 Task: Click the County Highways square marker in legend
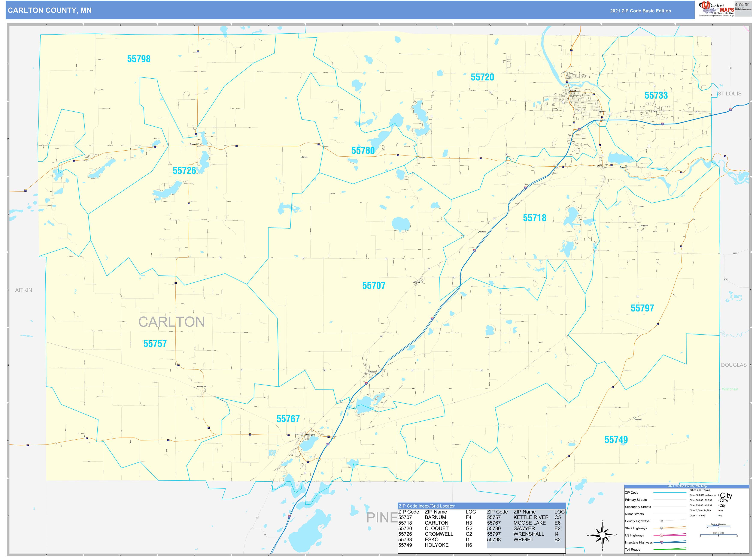click(662, 521)
